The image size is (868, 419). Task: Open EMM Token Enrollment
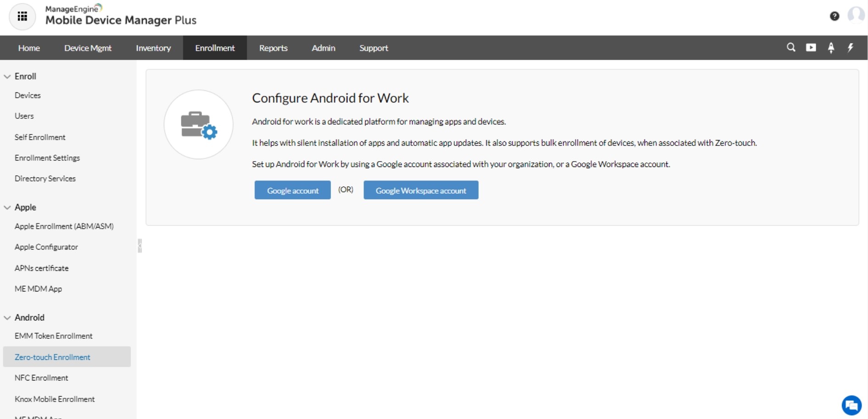[53, 336]
